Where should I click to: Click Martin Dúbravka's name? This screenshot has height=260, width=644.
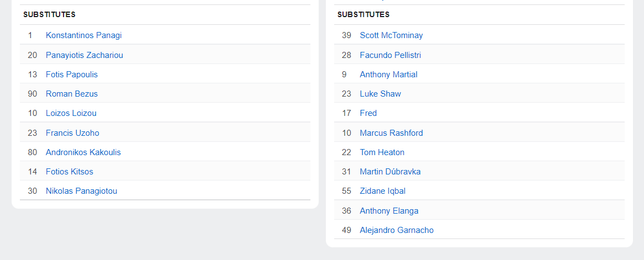390,172
